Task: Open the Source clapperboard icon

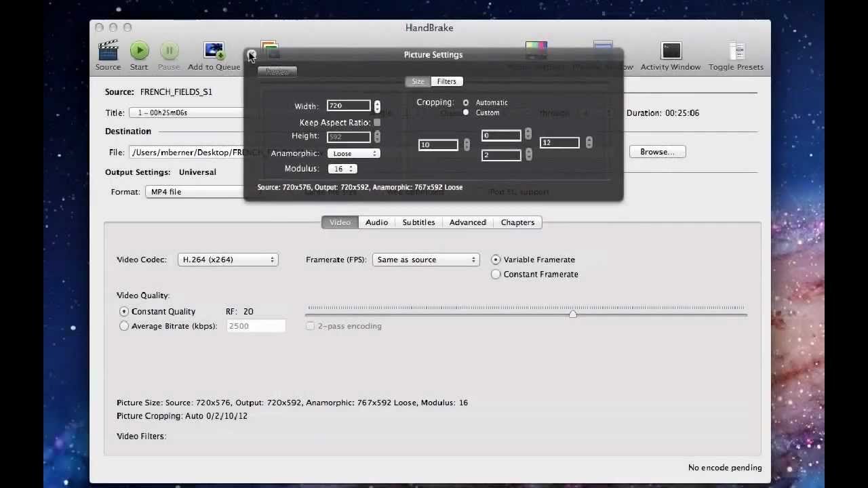Action: point(108,51)
